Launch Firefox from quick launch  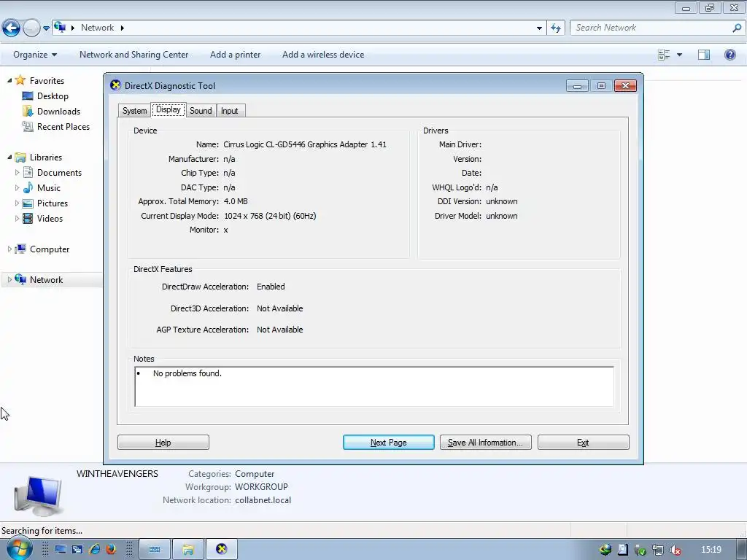click(x=111, y=550)
